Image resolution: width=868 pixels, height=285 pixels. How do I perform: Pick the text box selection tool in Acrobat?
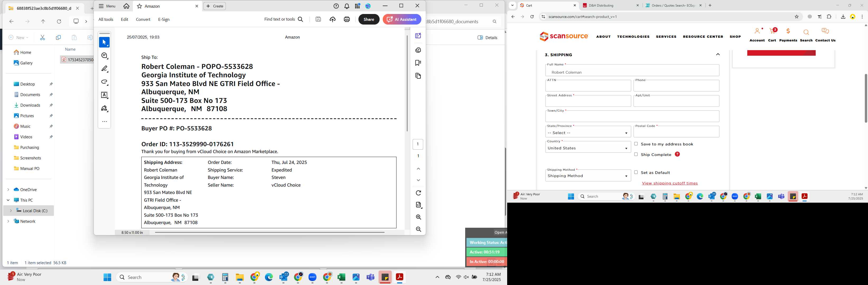click(x=104, y=95)
